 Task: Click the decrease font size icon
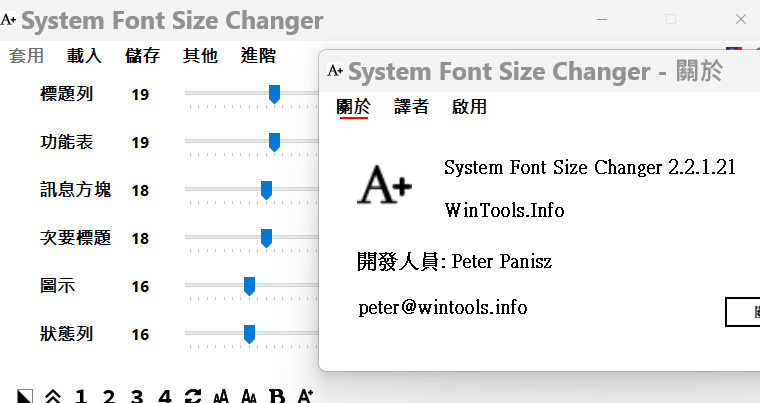coord(249,396)
